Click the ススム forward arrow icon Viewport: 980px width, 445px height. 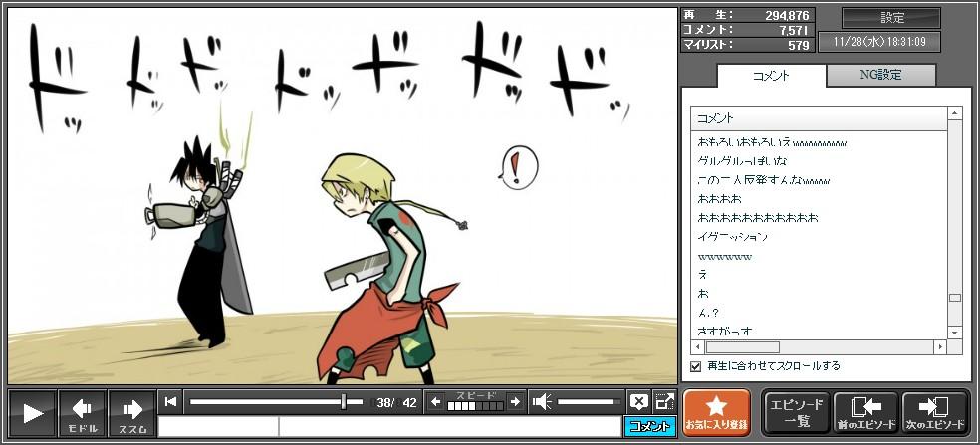(x=132, y=412)
